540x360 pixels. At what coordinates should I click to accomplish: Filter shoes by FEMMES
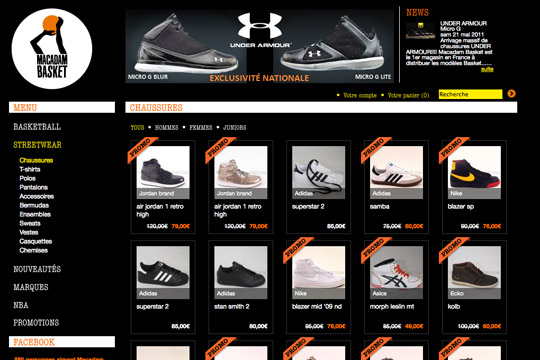pos(201,127)
